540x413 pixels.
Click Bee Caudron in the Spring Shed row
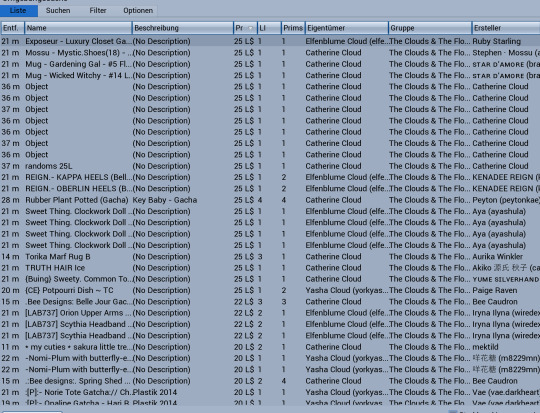pos(495,381)
